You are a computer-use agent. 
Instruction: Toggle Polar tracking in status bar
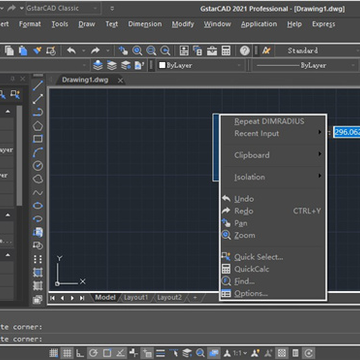[x=94, y=353]
